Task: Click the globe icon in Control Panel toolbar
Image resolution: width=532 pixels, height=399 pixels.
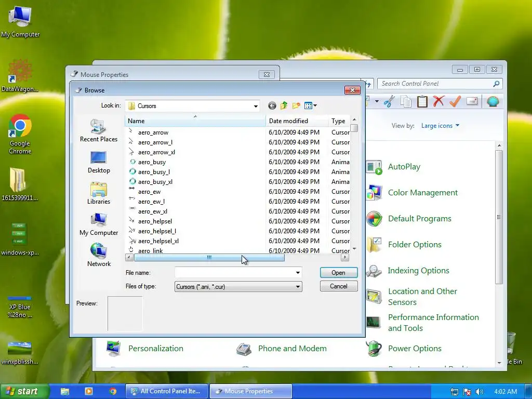Action: point(493,101)
